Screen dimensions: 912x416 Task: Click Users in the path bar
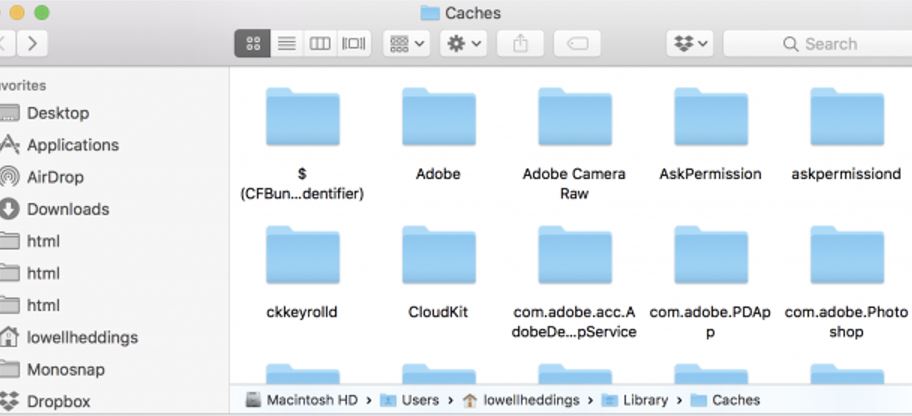(x=409, y=400)
